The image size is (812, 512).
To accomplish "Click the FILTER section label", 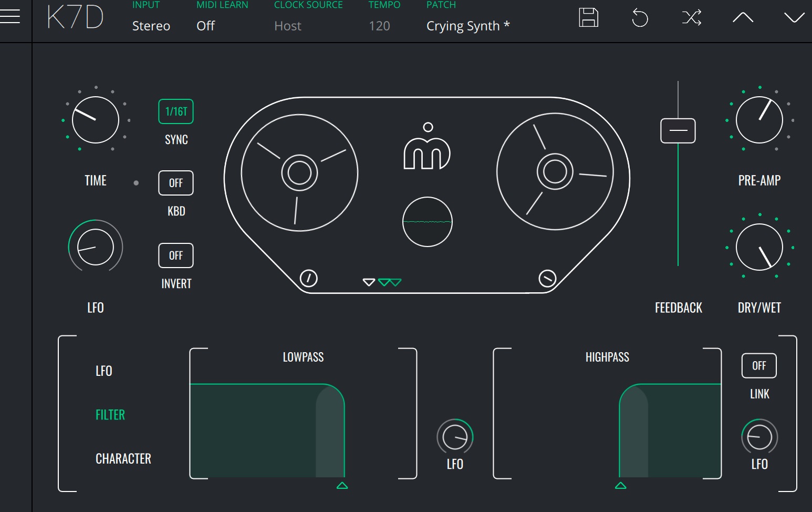I will (x=110, y=415).
